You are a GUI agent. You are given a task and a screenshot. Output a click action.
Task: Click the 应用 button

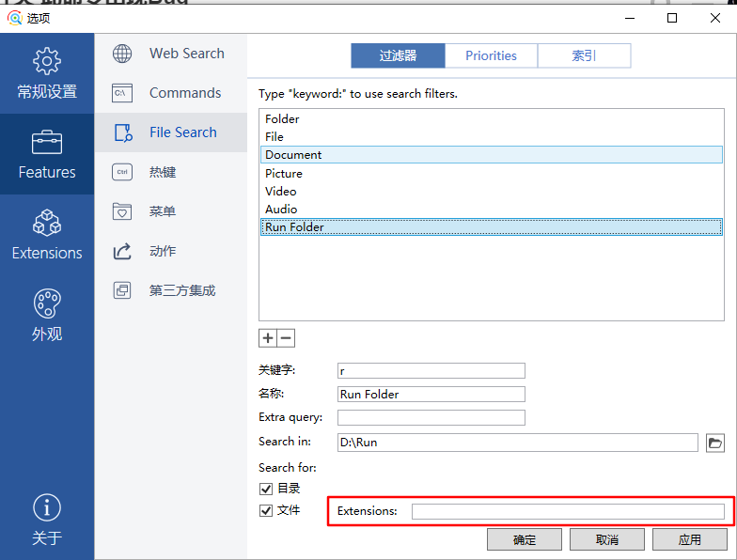(690, 539)
